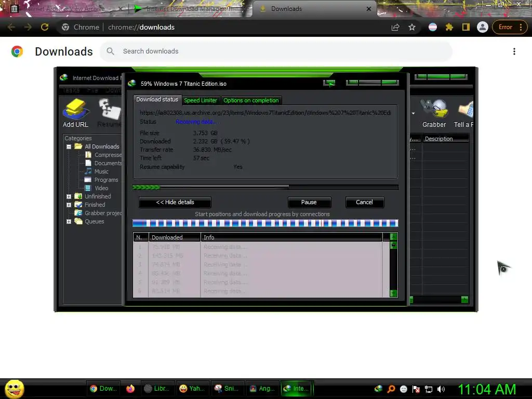This screenshot has height=399, width=532.
Task: Select the Grabber projects category
Action: click(x=98, y=213)
